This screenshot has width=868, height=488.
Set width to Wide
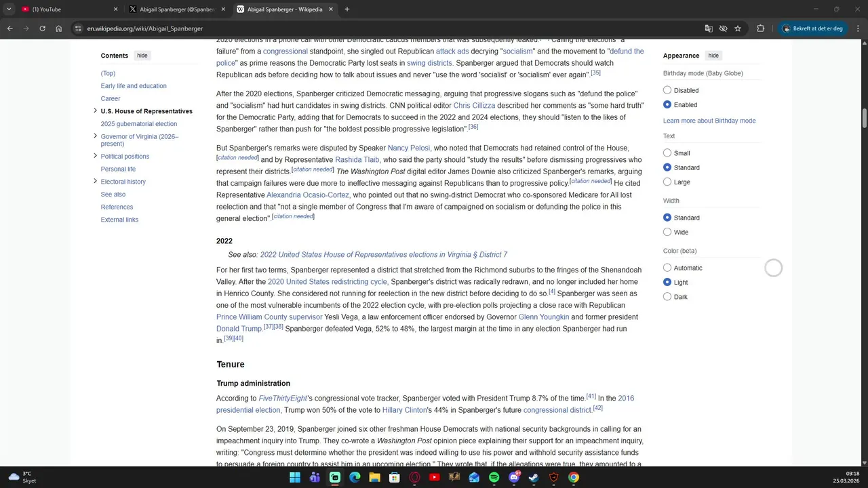[x=667, y=232]
